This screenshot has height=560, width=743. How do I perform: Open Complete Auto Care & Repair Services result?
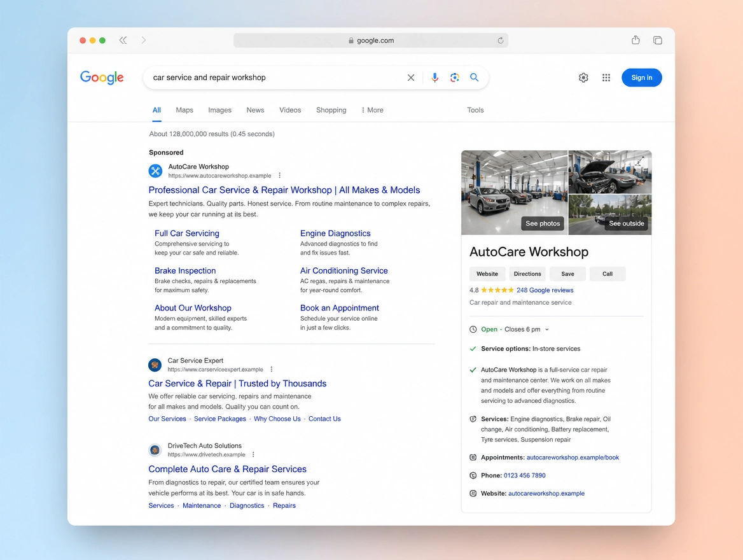coord(228,469)
